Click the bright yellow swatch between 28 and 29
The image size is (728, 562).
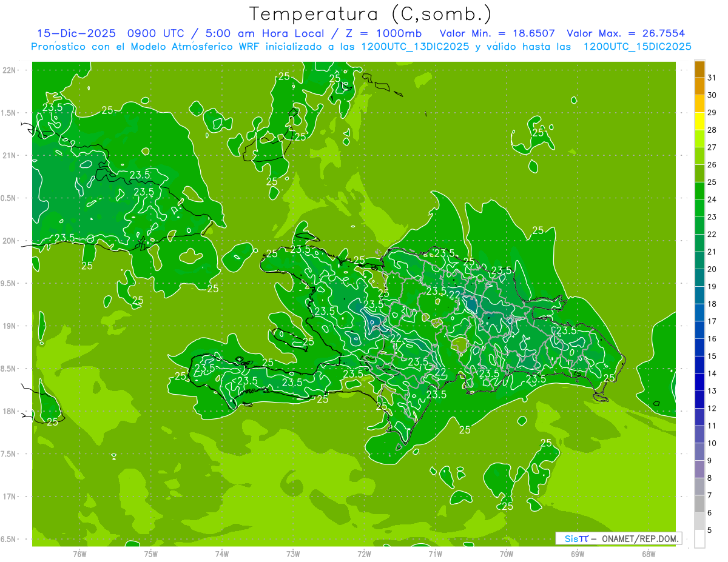coord(699,121)
